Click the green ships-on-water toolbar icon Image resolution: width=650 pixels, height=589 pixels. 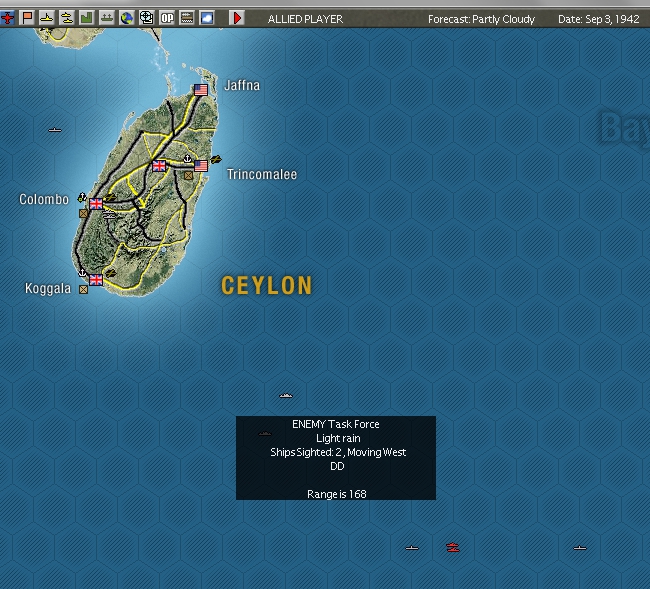click(107, 18)
